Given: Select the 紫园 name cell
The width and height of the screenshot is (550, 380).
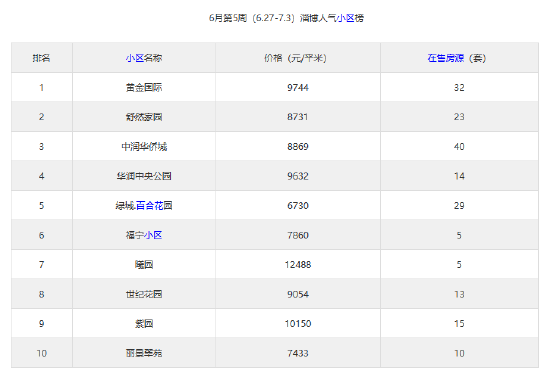Looking at the screenshot, I should click(144, 324).
